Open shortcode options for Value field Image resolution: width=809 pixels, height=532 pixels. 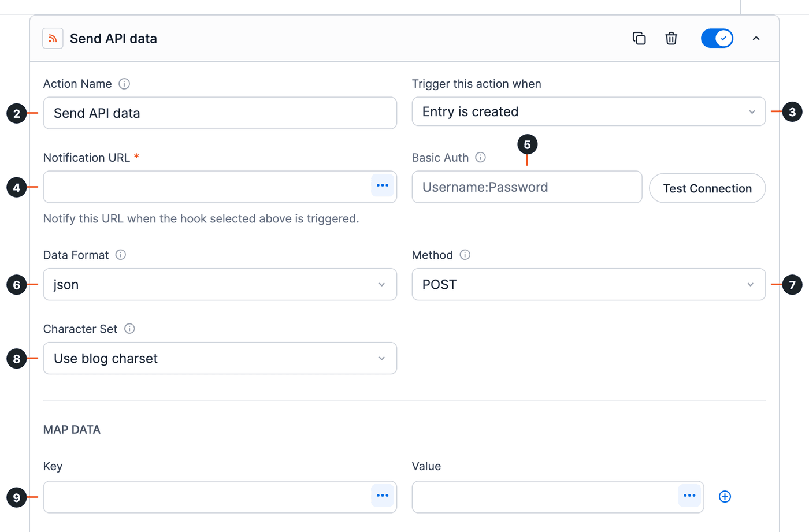[x=689, y=496]
